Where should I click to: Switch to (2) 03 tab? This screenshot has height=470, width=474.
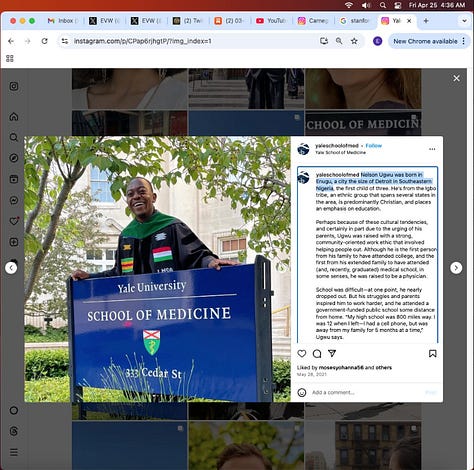[x=230, y=21]
